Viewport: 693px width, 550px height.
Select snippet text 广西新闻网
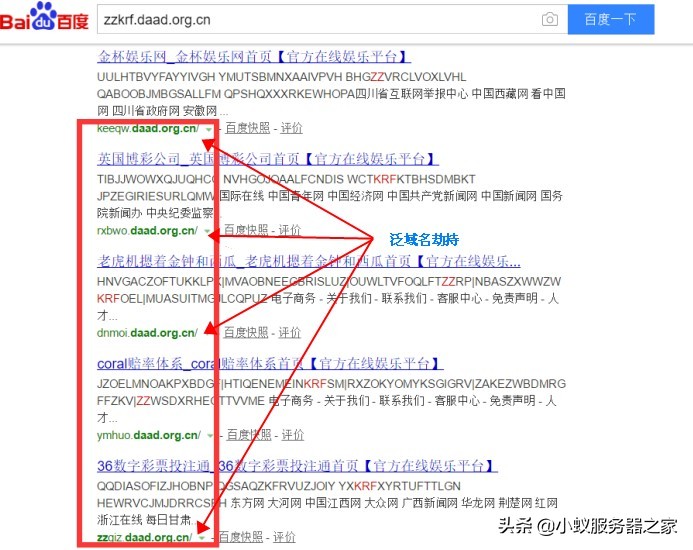tap(430, 503)
